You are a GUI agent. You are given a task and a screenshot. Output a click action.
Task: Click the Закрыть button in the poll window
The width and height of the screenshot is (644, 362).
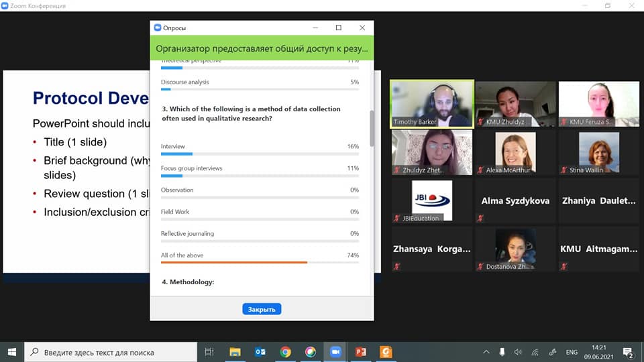tap(262, 309)
